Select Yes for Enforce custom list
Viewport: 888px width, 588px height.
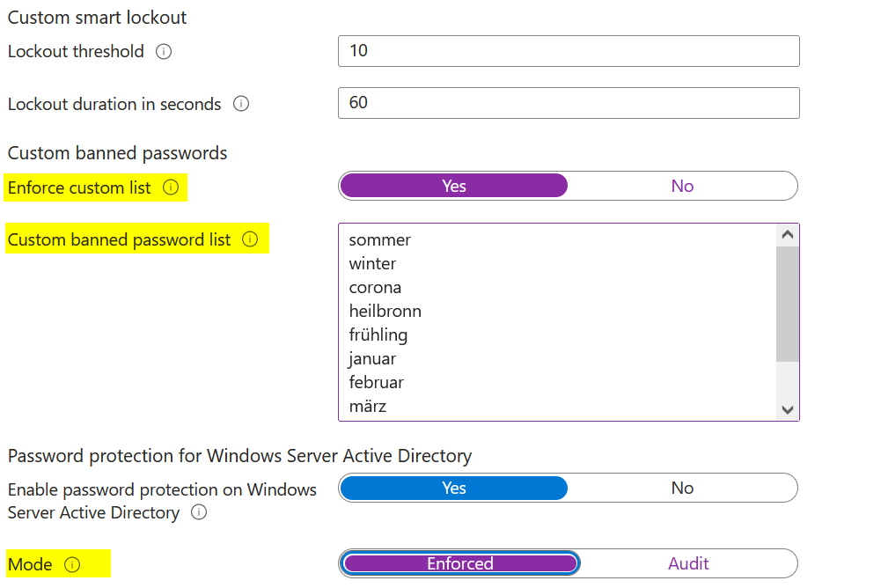tap(453, 186)
